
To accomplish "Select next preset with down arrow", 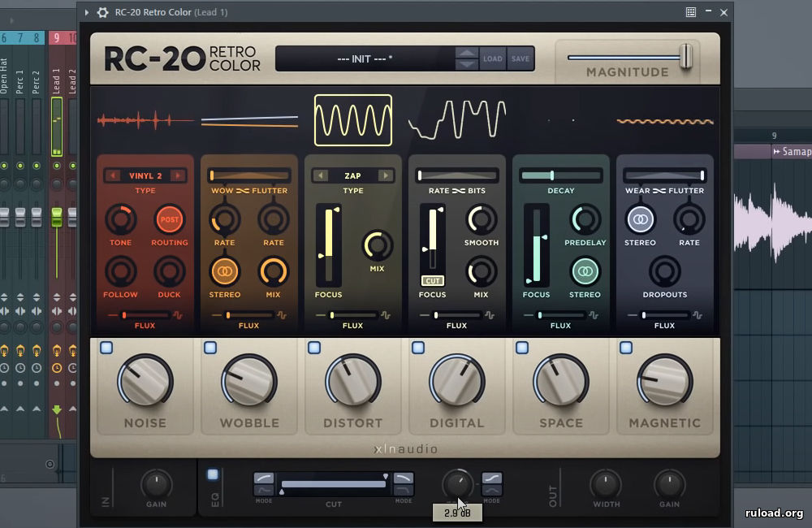I will 467,65.
